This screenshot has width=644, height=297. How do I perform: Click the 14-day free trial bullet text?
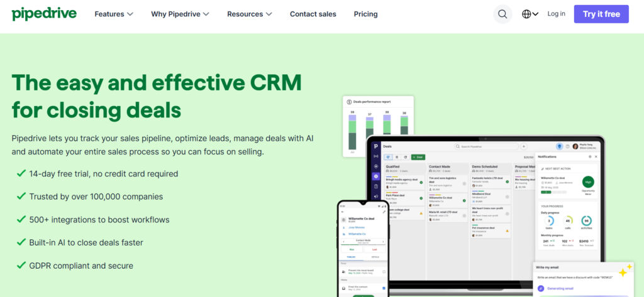(x=104, y=173)
